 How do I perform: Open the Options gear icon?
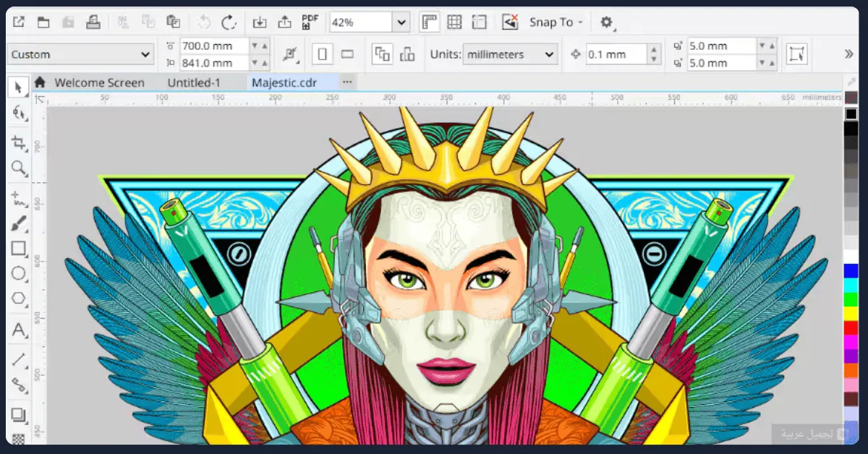coord(607,22)
